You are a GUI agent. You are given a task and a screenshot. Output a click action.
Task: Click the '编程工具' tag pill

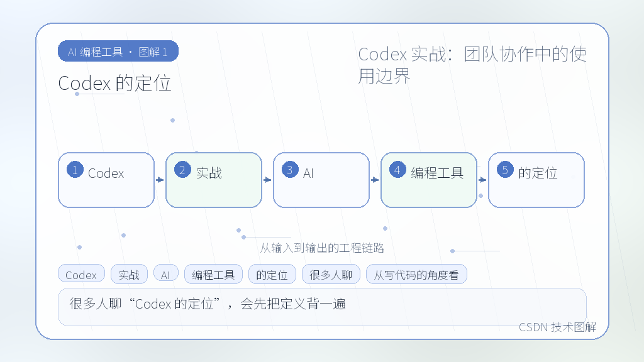tap(213, 274)
